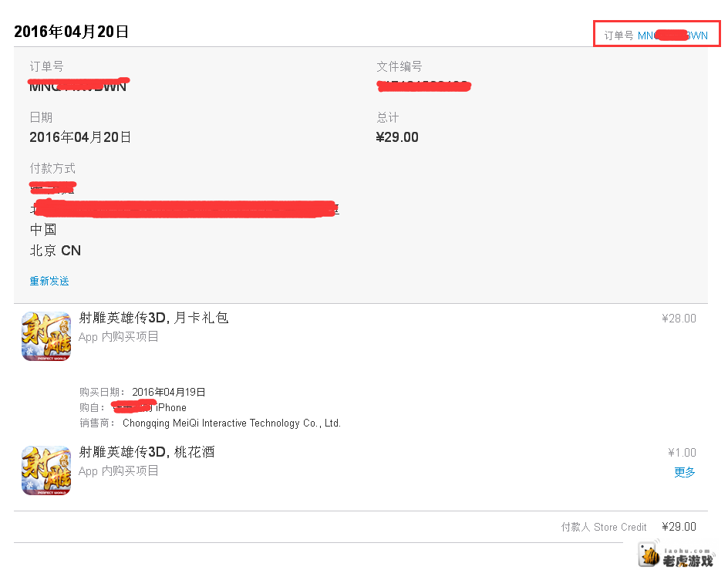The height and width of the screenshot is (570, 728).
Task: Click the 射雕英雄传3D 桃花酒 app icon
Action: [x=46, y=471]
